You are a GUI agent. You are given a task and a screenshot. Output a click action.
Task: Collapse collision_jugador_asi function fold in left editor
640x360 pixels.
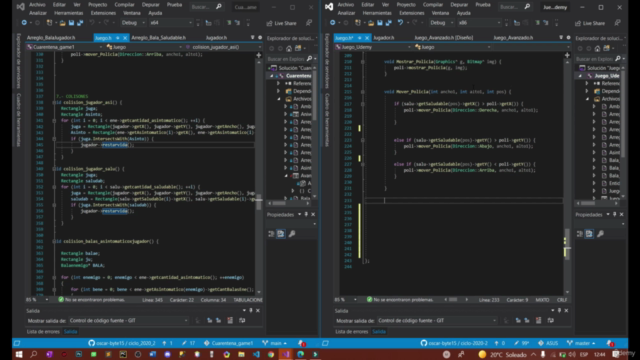click(x=54, y=102)
